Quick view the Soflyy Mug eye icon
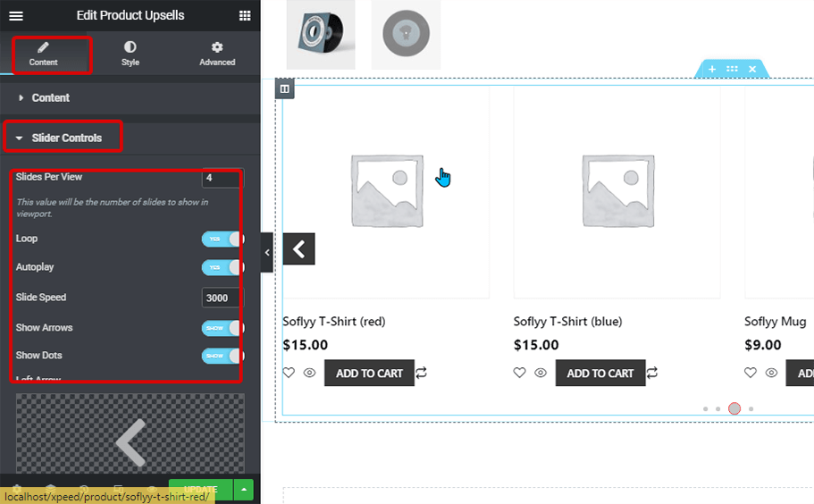This screenshot has height=504, width=814. click(771, 373)
